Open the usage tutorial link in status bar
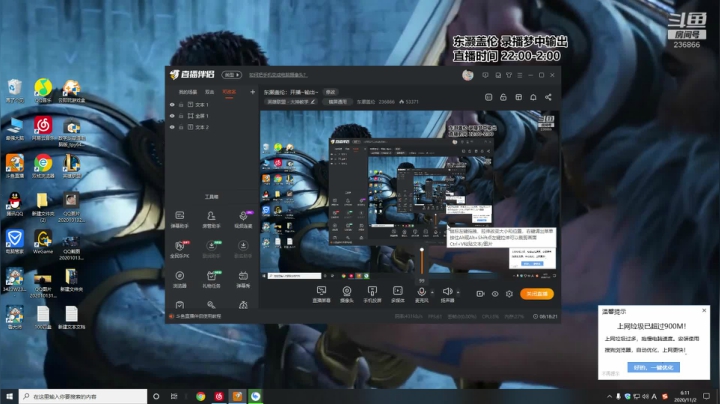Viewport: 720px width, 404px height. [198, 316]
